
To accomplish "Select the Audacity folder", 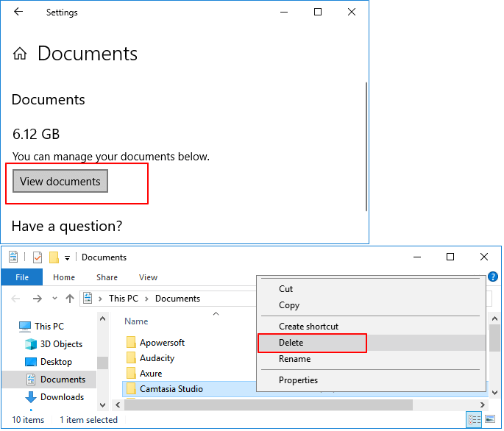I will [157, 358].
